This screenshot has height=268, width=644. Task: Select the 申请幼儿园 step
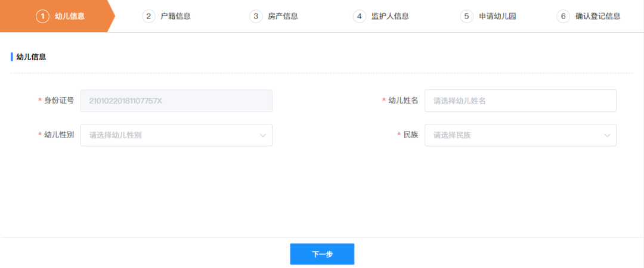point(497,16)
